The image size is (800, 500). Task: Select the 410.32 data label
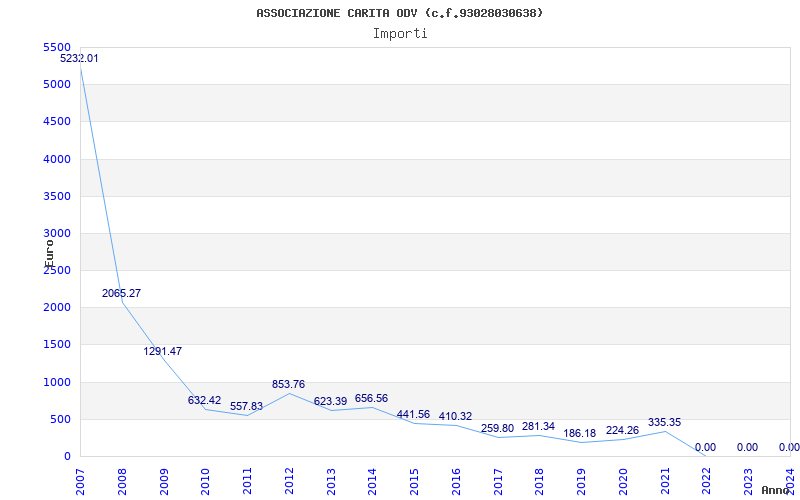(456, 416)
